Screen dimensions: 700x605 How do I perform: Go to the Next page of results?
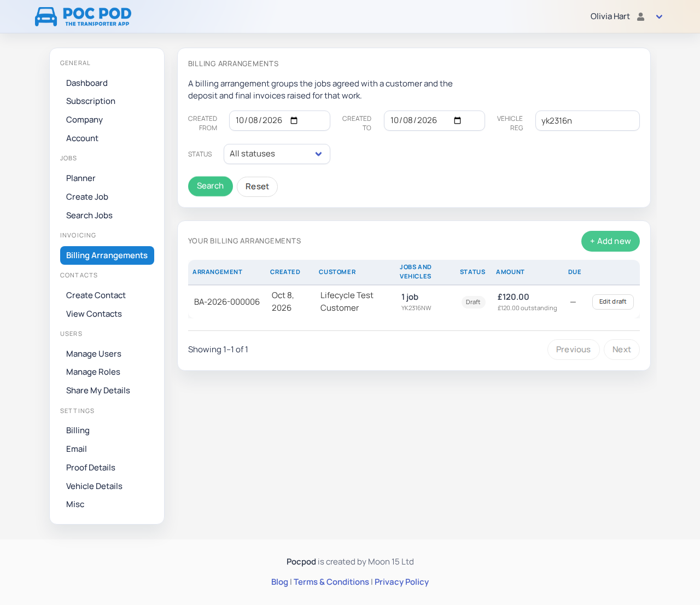pyautogui.click(x=622, y=350)
